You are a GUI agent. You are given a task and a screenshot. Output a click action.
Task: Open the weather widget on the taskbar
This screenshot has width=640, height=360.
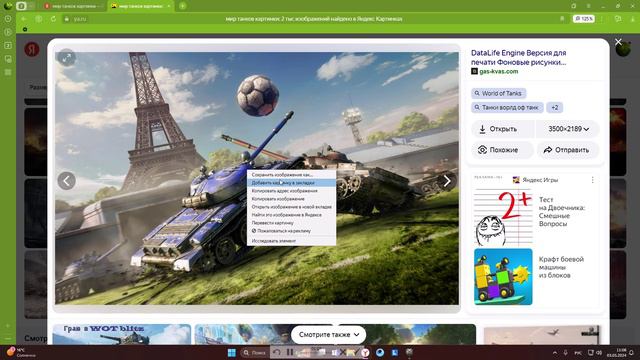pos(20,352)
